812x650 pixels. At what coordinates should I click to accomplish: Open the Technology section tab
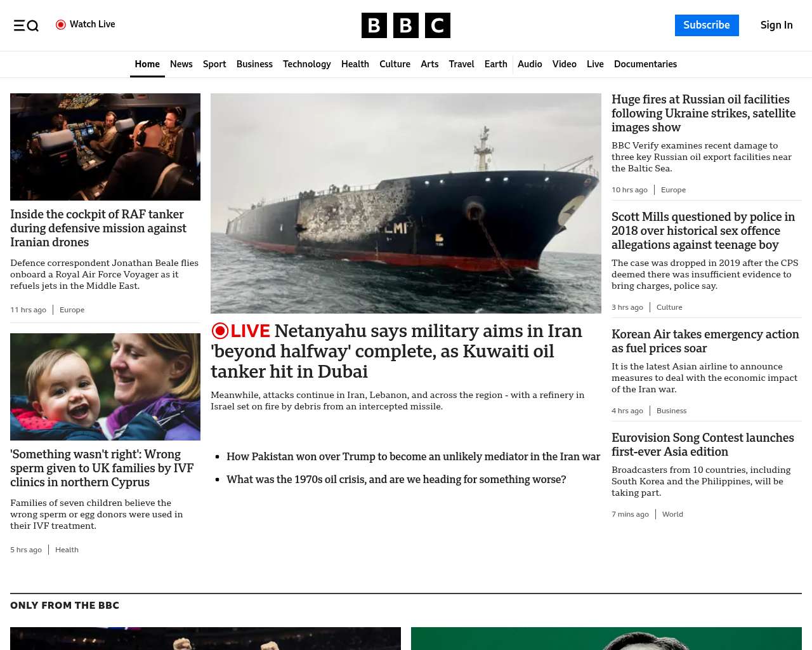(x=306, y=64)
